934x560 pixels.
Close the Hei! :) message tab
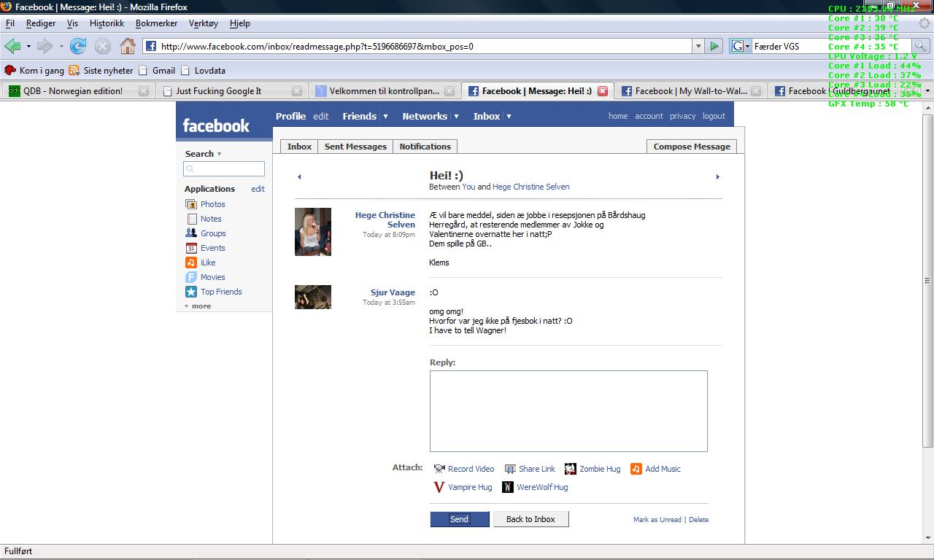[x=603, y=91]
